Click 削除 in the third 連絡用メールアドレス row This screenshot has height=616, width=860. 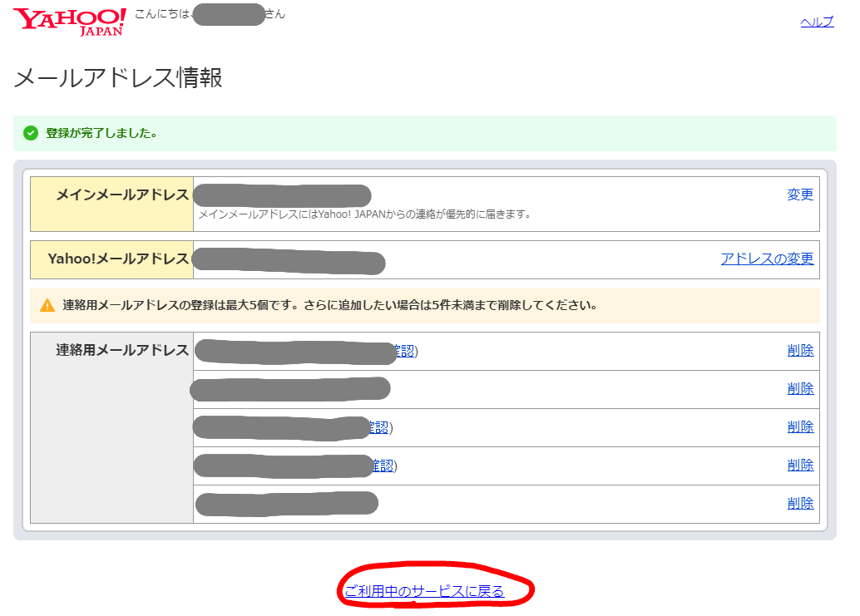[800, 427]
